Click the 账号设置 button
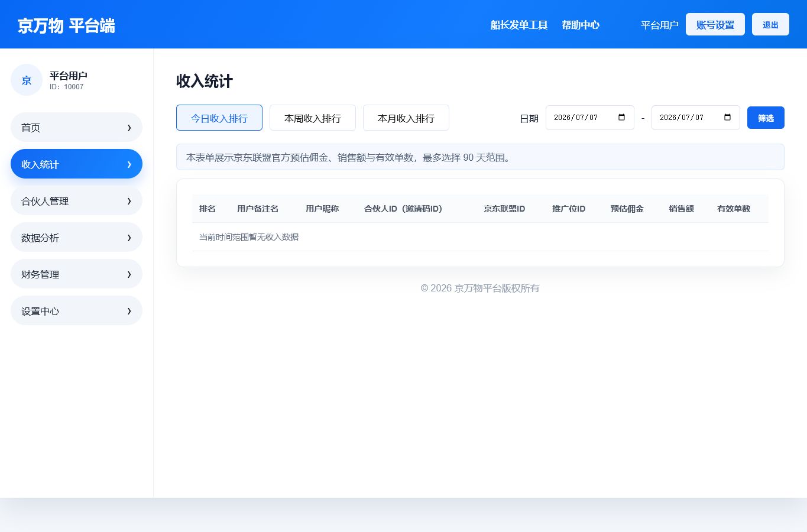Screen dimensions: 807x532 click(x=715, y=24)
